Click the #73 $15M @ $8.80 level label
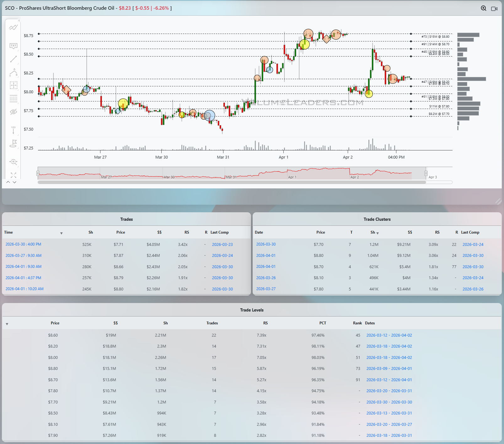Image resolution: width=504 pixels, height=444 pixels. (435, 37)
